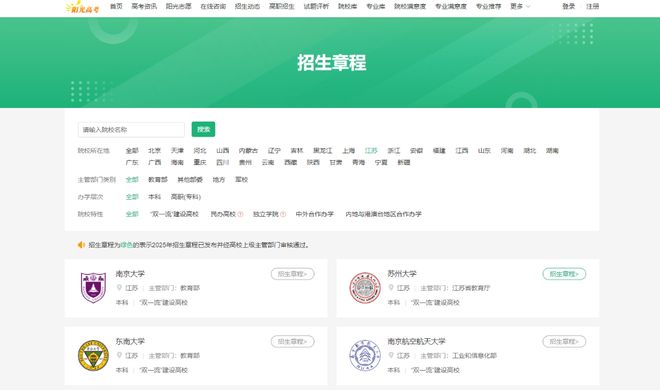Filter schools by 山东
660x390 pixels.
coord(484,151)
